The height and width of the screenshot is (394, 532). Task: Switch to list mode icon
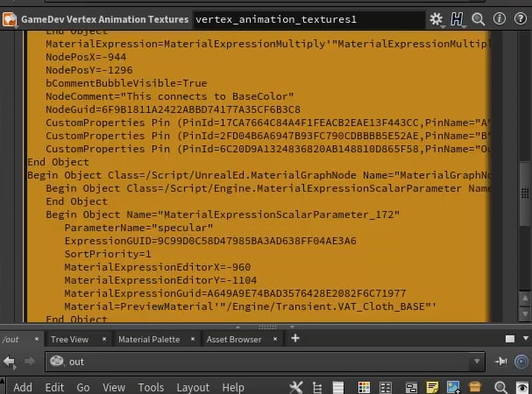coord(338,388)
